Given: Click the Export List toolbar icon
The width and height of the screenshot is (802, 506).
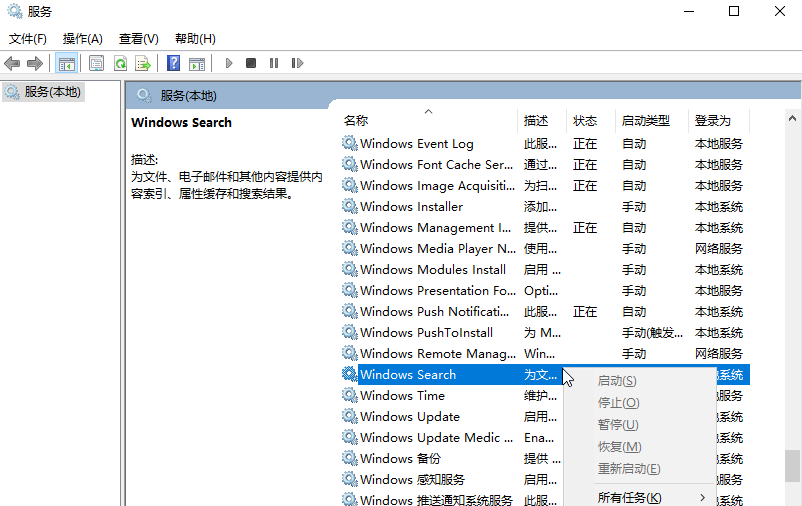Looking at the screenshot, I should coord(143,64).
